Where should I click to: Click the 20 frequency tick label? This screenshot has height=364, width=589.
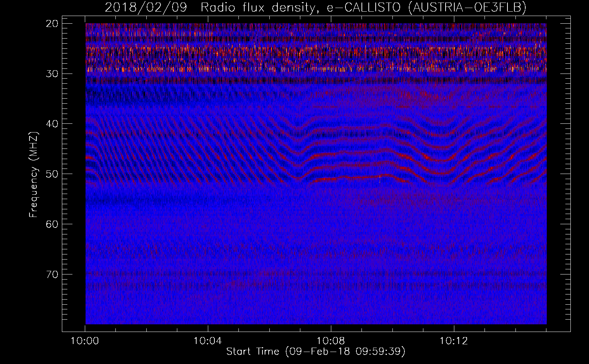[x=52, y=24]
